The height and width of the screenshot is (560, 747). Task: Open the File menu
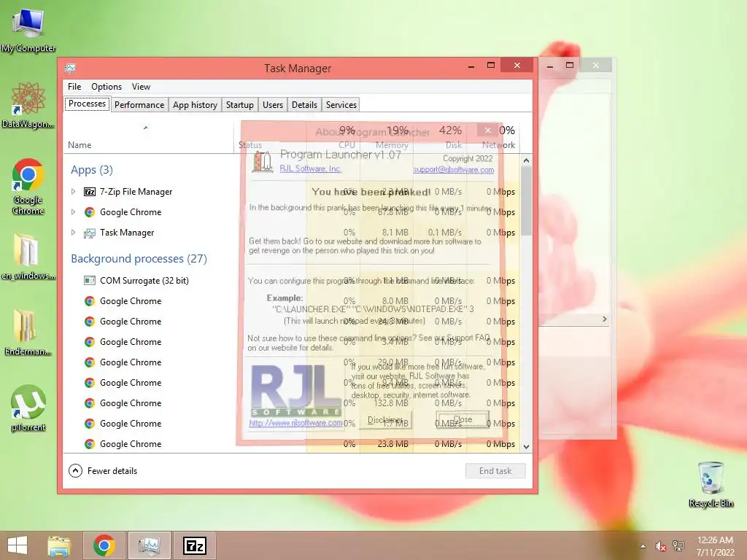point(74,87)
